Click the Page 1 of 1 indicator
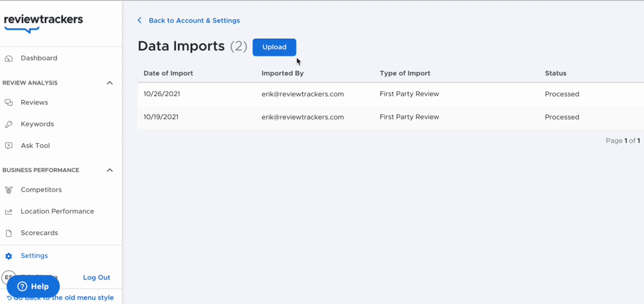 (x=623, y=140)
